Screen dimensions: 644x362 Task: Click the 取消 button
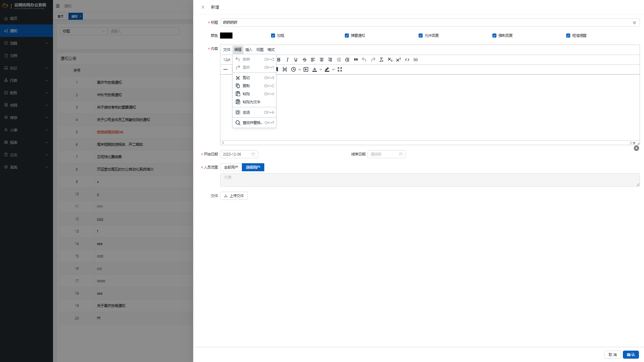click(612, 355)
